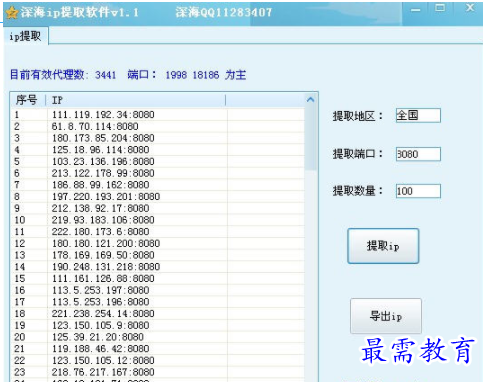
Task: Click the list scrollbar up arrow
Action: click(310, 100)
